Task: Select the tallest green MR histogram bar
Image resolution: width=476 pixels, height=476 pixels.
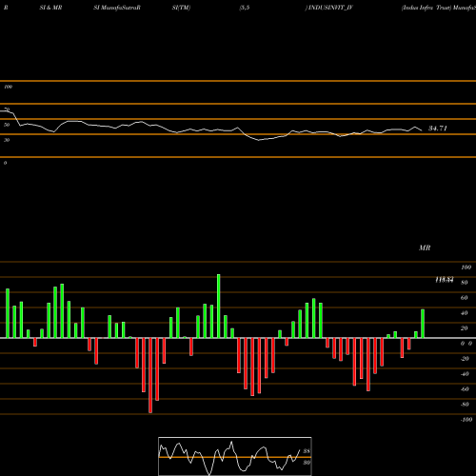Action: pos(219,307)
